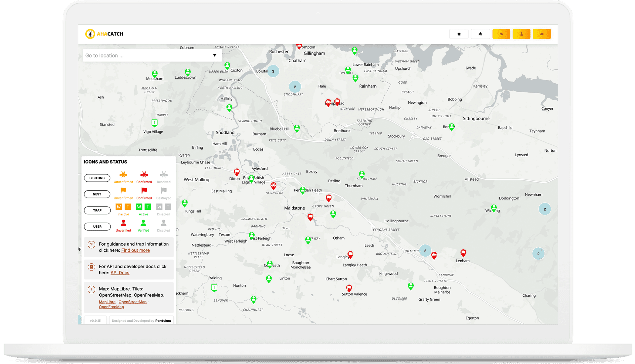
Task: Click the AhaCatch wasp logo
Action: [x=90, y=34]
